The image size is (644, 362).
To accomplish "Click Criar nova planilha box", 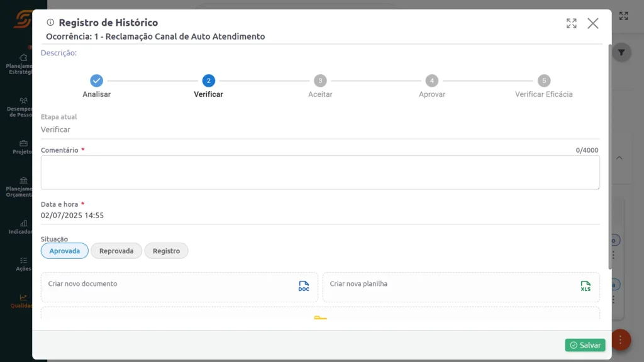I will [x=461, y=287].
